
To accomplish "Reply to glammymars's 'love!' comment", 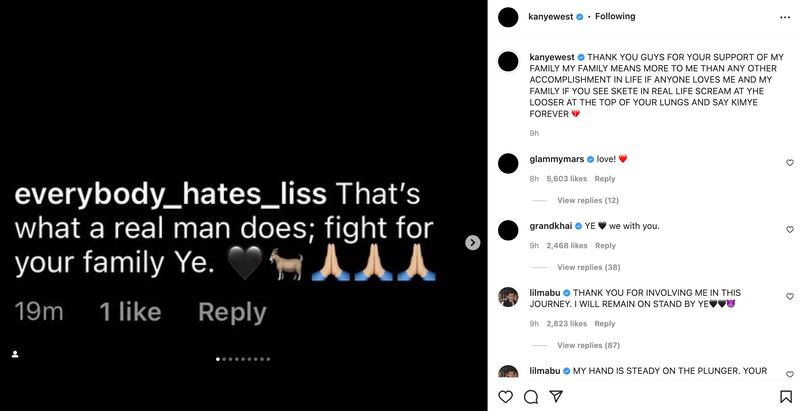I will pyautogui.click(x=605, y=179).
